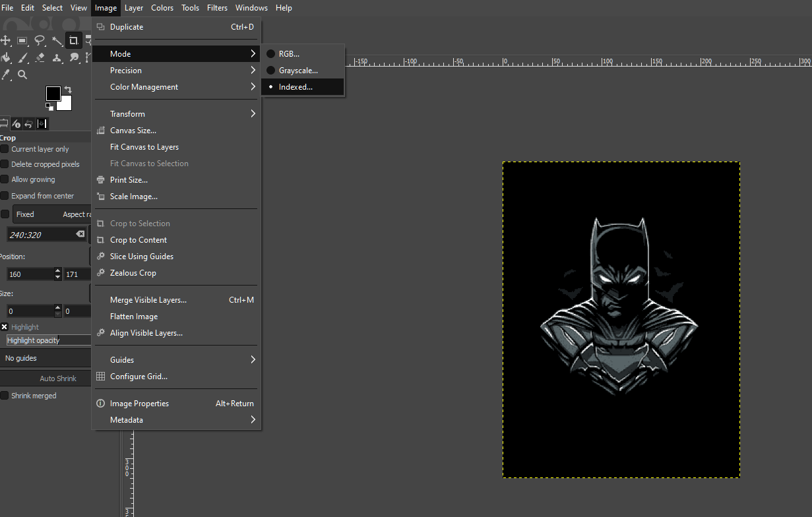
Task: Activate the Paintbrush tool
Action: click(x=22, y=59)
